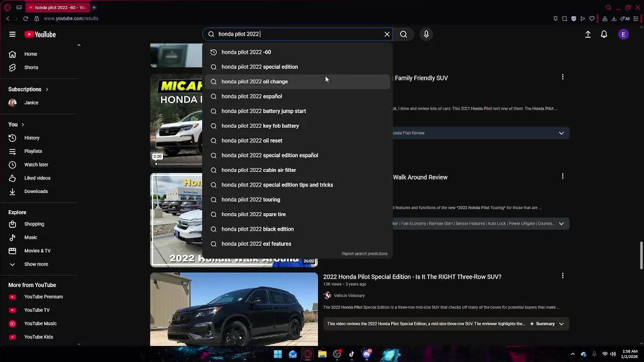Start voice search with the microphone
The width and height of the screenshot is (644, 362).
(426, 34)
